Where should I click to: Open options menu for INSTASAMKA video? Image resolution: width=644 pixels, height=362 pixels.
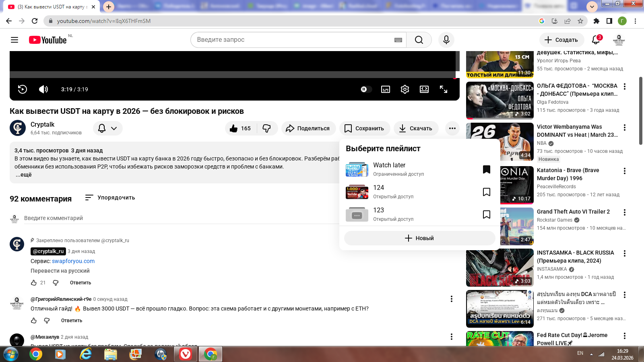(x=625, y=253)
